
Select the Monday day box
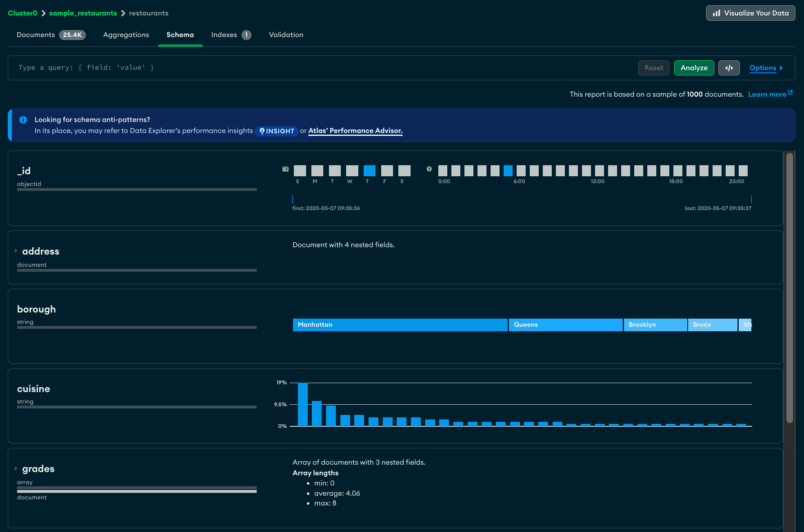(317, 171)
